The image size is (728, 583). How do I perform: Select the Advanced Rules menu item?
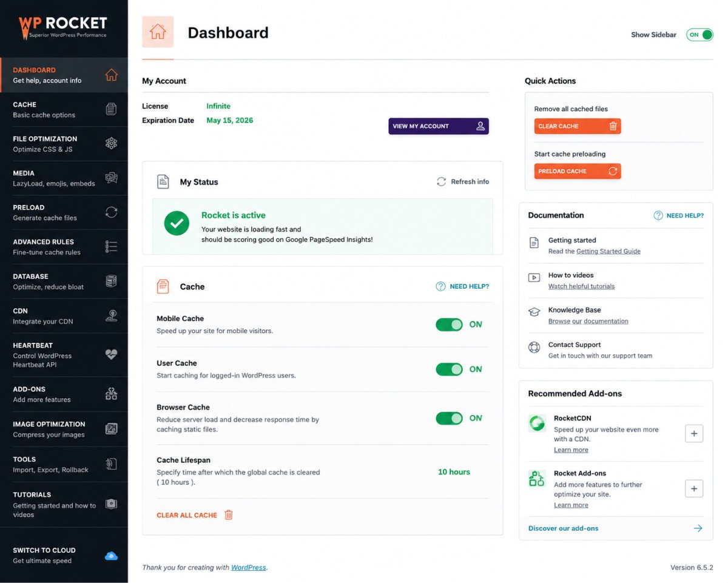(x=64, y=246)
